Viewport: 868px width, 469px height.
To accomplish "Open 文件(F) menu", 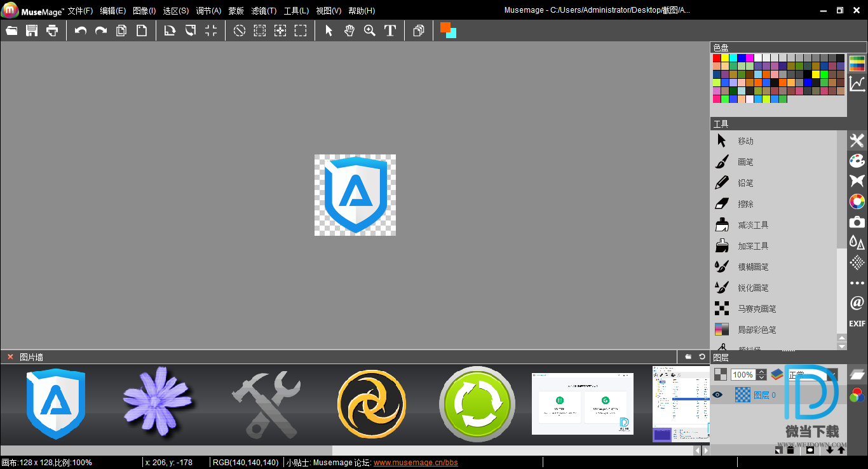I will pyautogui.click(x=80, y=11).
